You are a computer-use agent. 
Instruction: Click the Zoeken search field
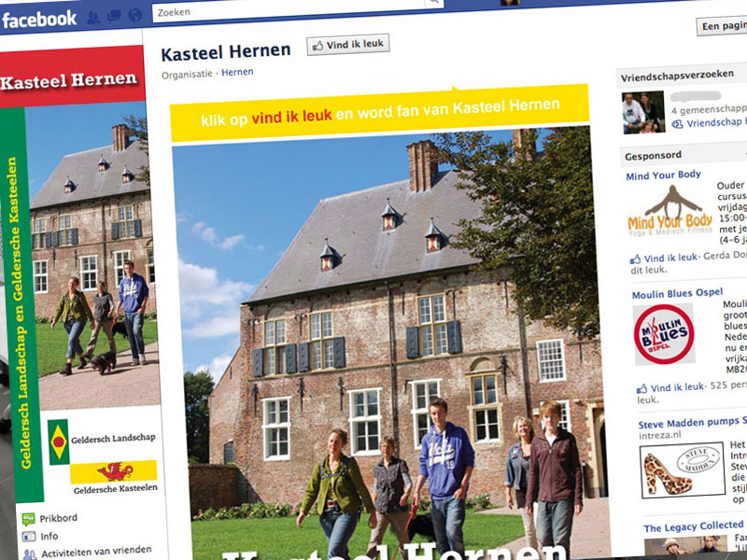(289, 10)
